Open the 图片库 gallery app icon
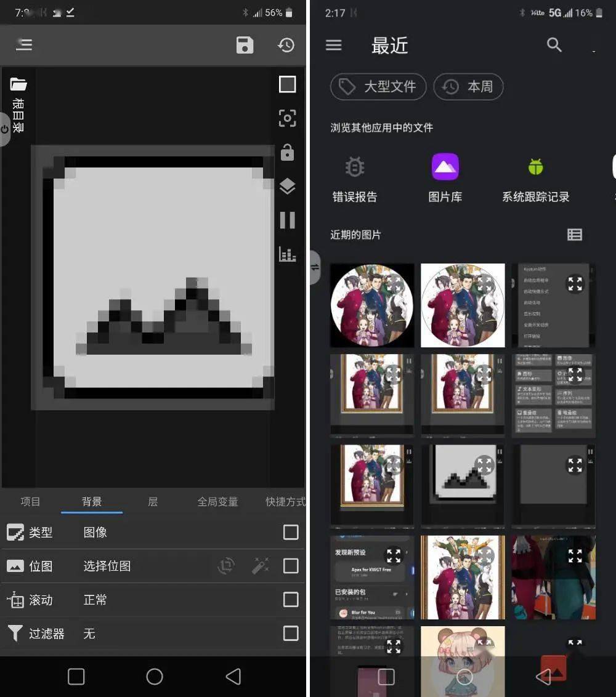The width and height of the screenshot is (616, 697). (x=445, y=167)
